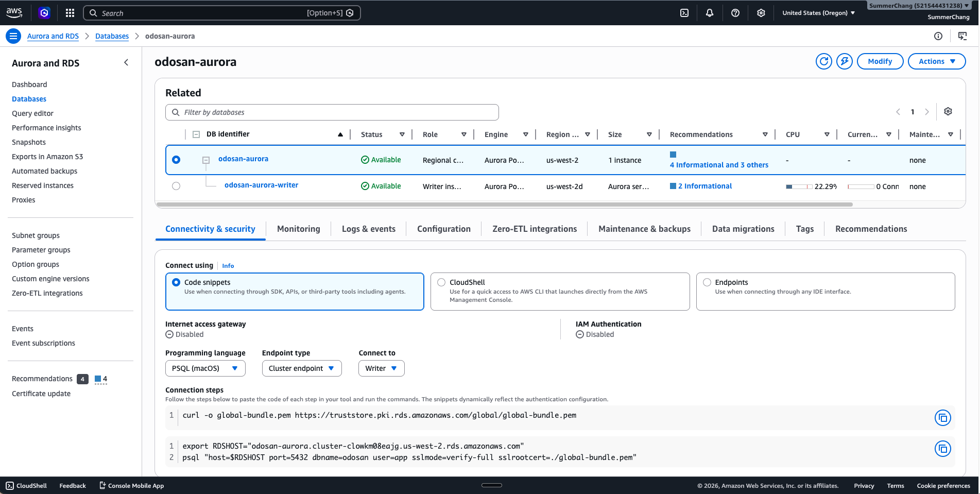Screen dimensions: 980x494
Task: Click the CPU usage bar for odosan-aurora-writer
Action: click(799, 186)
